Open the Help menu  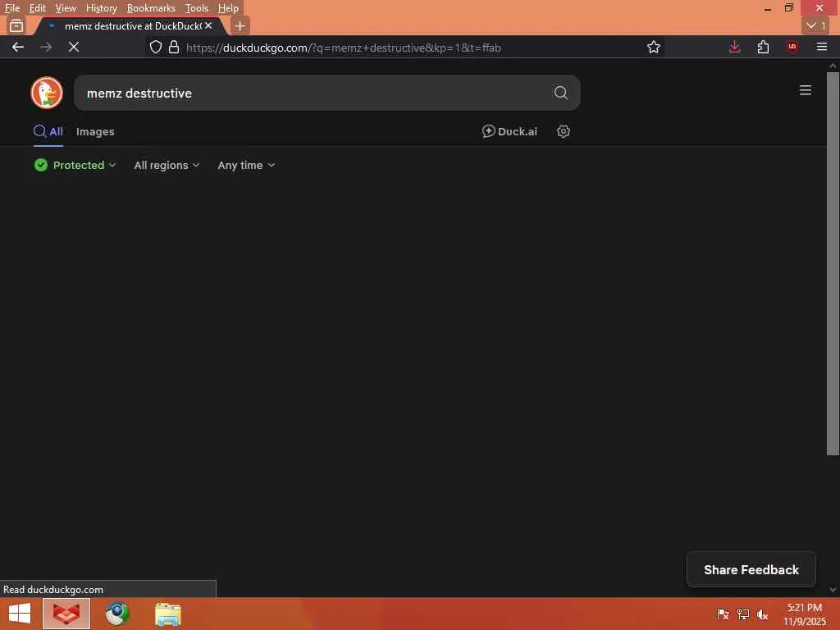228,8
